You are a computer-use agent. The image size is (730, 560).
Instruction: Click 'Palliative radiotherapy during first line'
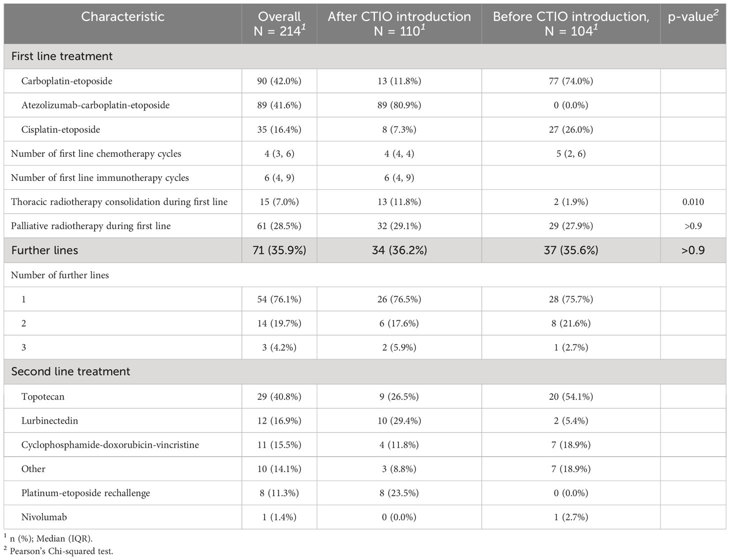pos(90,226)
